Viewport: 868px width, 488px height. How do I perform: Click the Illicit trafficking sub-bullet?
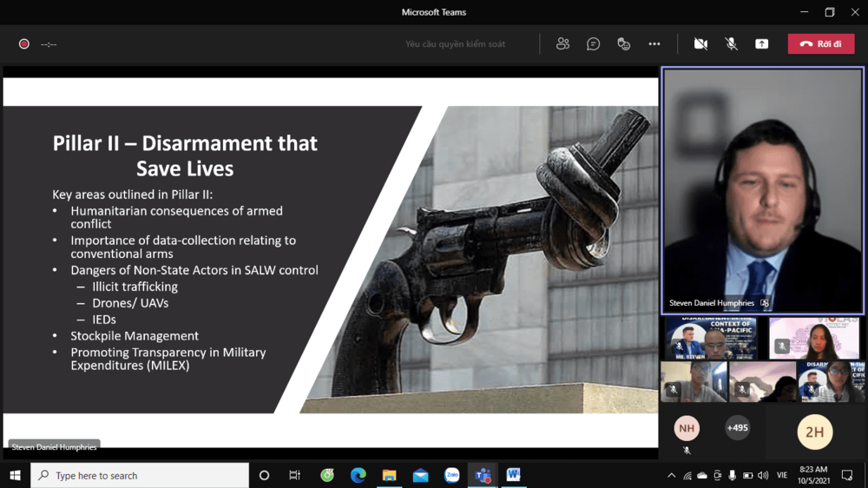pos(135,287)
